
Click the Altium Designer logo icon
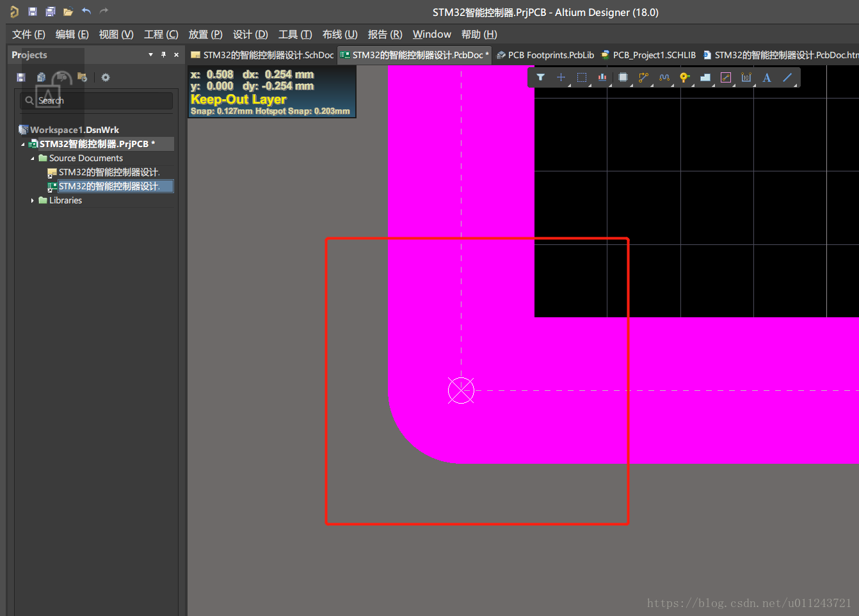pos(14,12)
